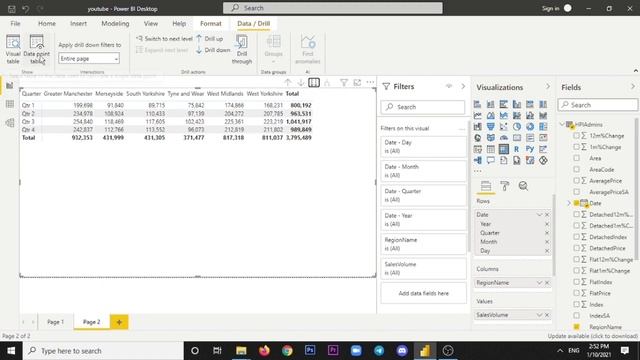Screen dimensions: 640x360
Task: Check the 1m%Change field checkbox
Action: click(576, 147)
